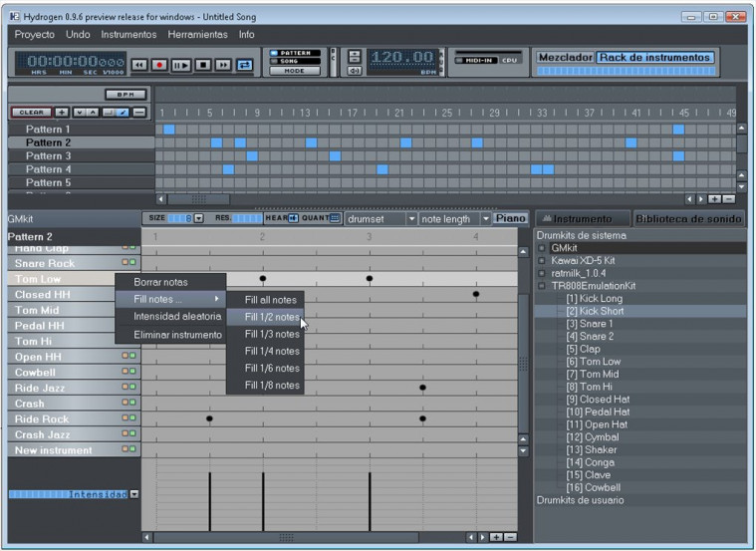
Task: Select Pattern 4 in song editor
Action: coord(81,169)
